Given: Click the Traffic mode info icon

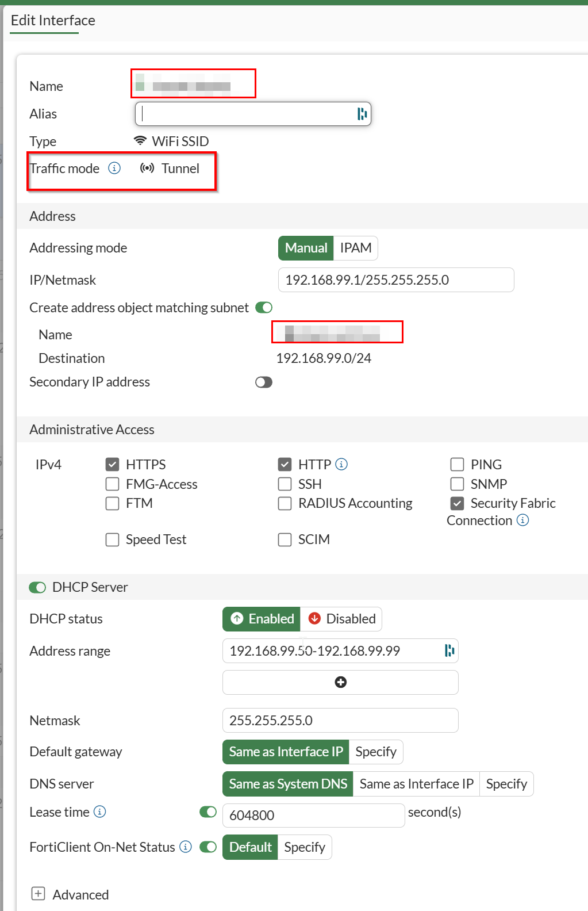Looking at the screenshot, I should tap(114, 168).
